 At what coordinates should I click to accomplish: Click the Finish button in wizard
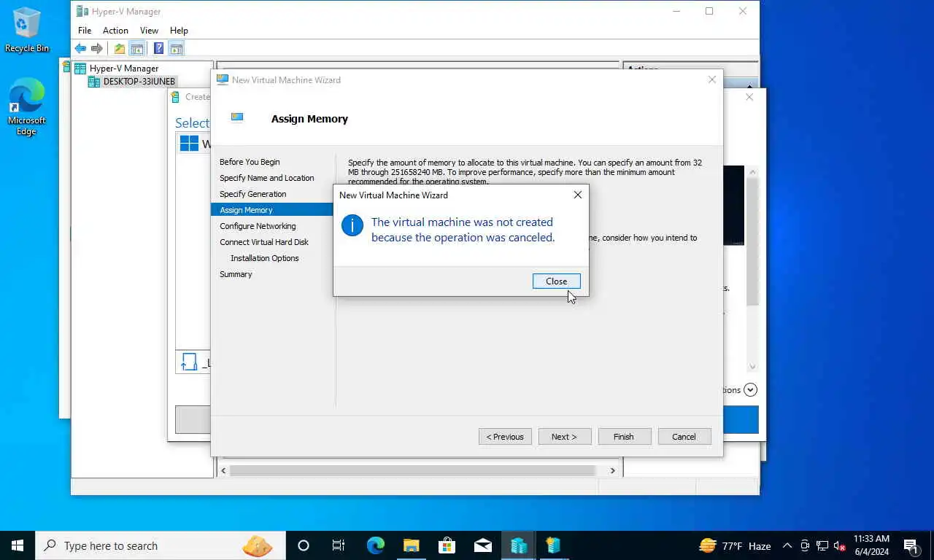tap(624, 437)
